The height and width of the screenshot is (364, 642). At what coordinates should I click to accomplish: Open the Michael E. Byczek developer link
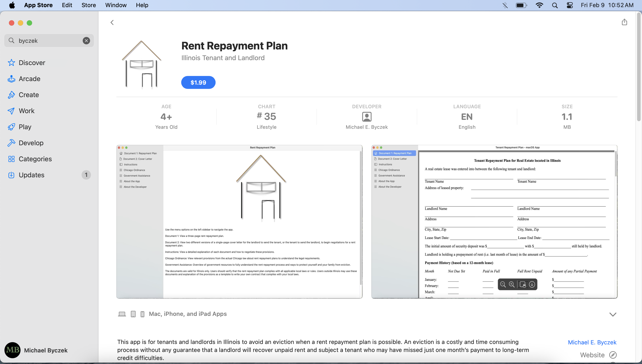coord(592,342)
